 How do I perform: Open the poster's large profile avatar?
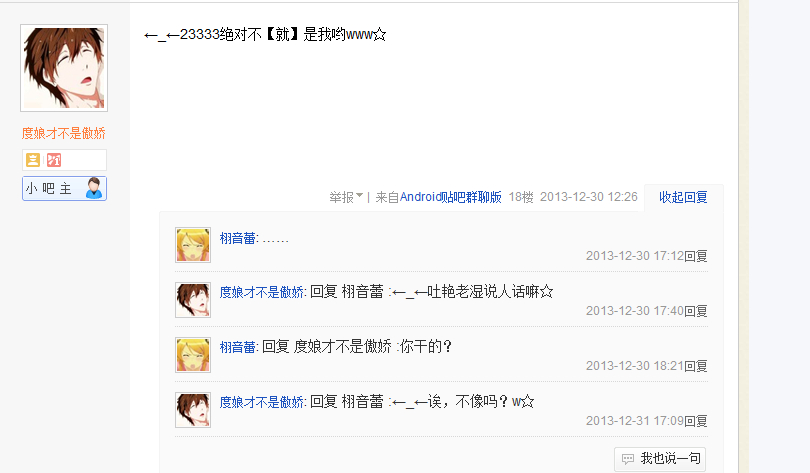pos(64,68)
